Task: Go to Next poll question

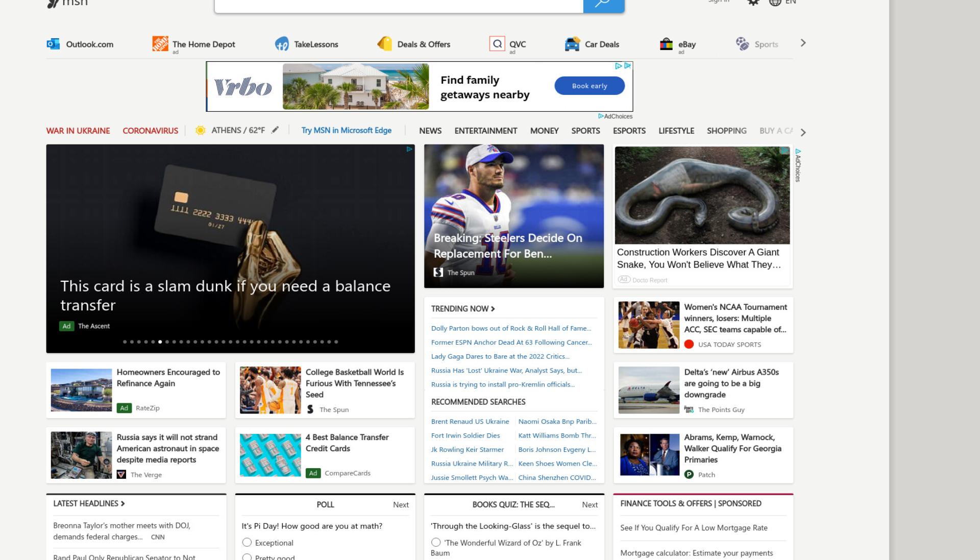Action: [x=401, y=504]
